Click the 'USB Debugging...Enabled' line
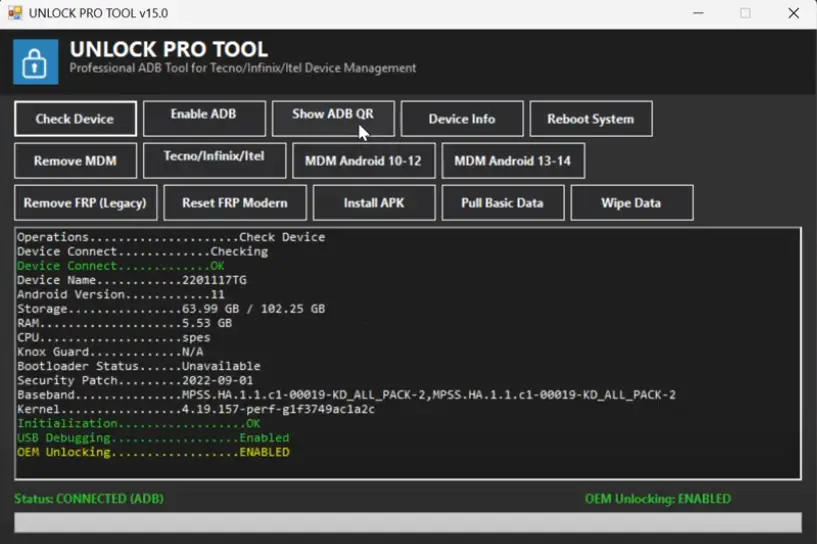The image size is (817, 544). (x=153, y=438)
